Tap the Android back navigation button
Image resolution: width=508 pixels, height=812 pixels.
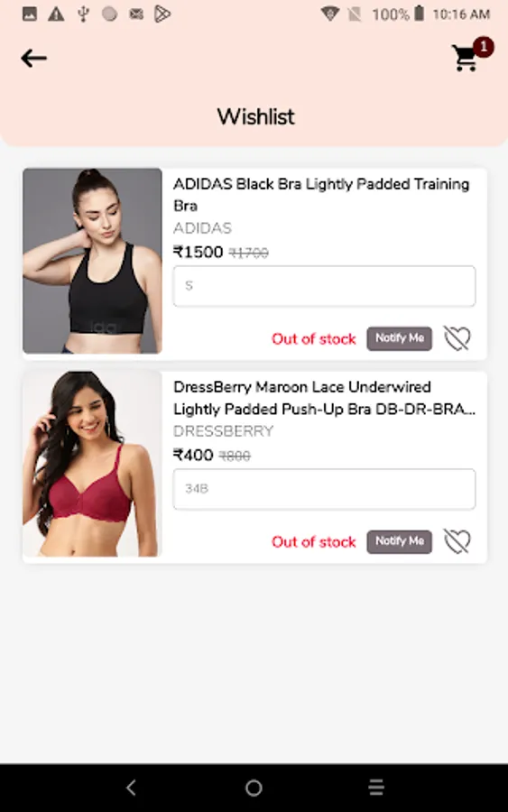[131, 788]
